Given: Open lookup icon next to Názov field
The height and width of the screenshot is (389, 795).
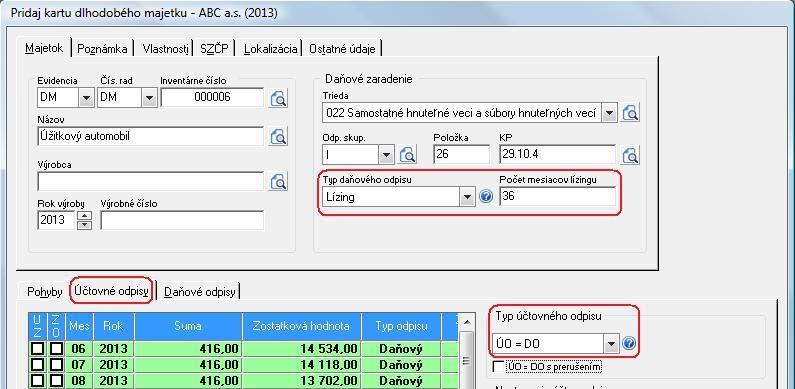Looking at the screenshot, I should pos(278,136).
